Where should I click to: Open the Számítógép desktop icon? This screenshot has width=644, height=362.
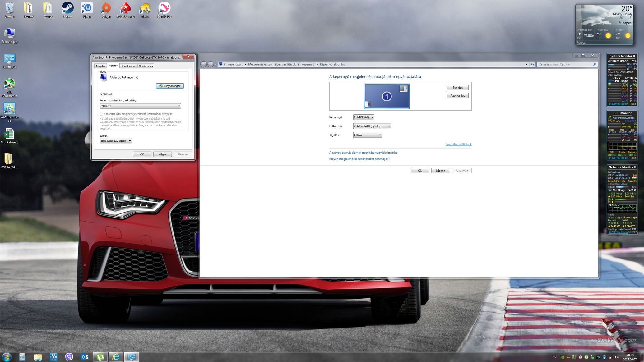pyautogui.click(x=10, y=35)
